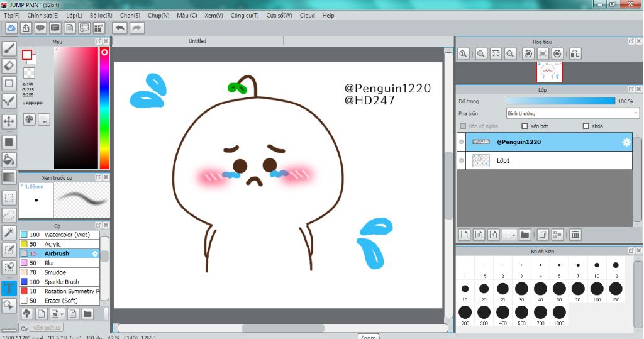Click the speech bubble toolbar icon
The image size is (644, 339).
coord(40,28)
